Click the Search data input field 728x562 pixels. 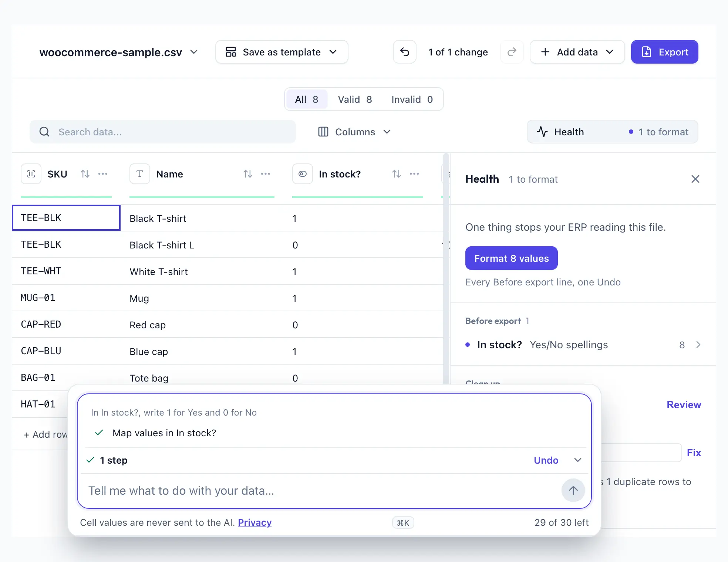pos(163,132)
